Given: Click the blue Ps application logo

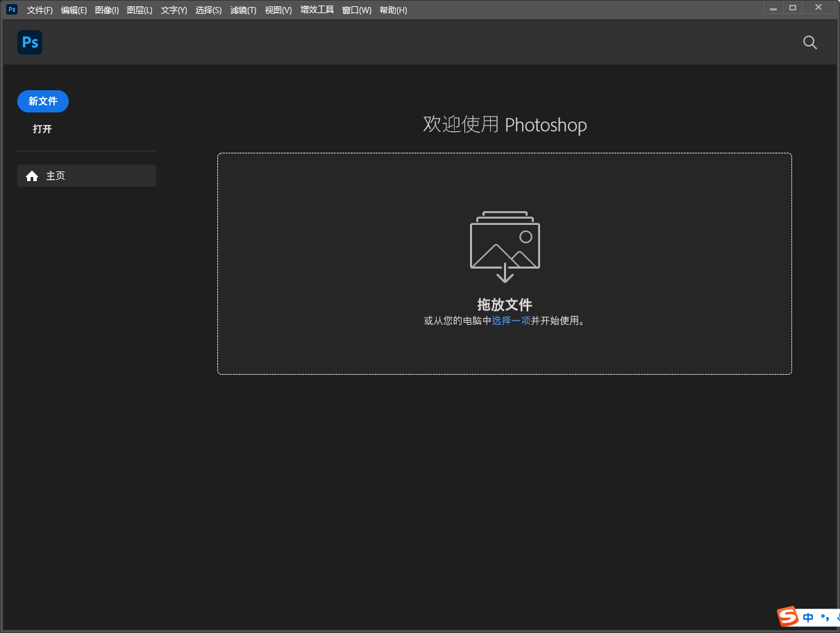Looking at the screenshot, I should tap(29, 42).
